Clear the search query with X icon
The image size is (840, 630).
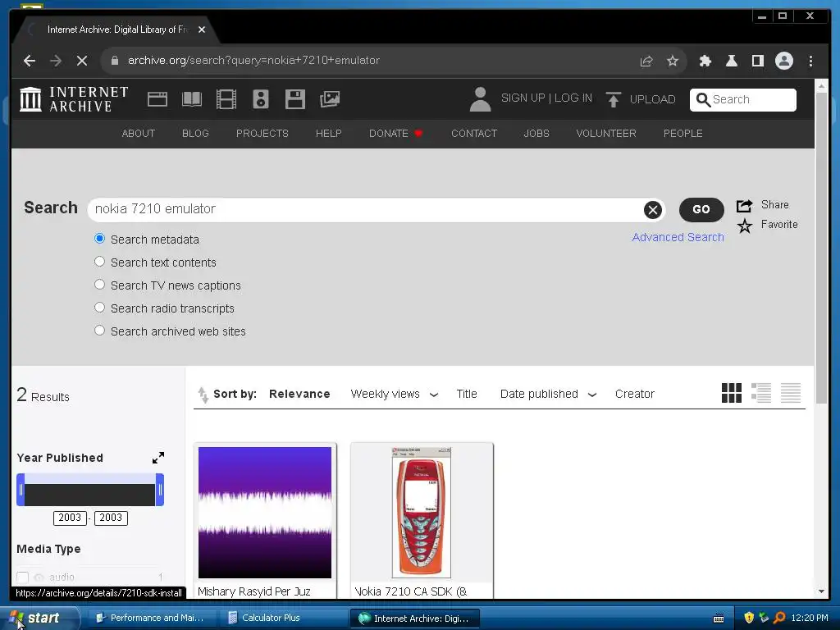(652, 210)
